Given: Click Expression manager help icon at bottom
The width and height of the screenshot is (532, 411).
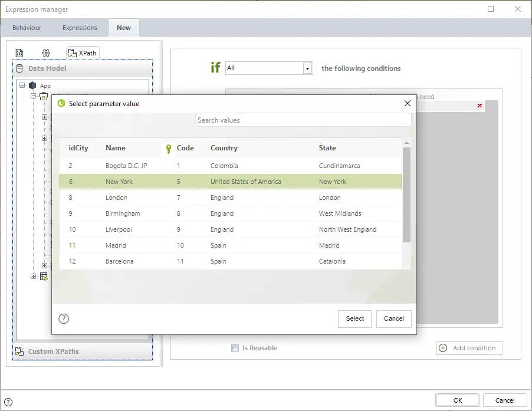Looking at the screenshot, I should tap(8, 402).
